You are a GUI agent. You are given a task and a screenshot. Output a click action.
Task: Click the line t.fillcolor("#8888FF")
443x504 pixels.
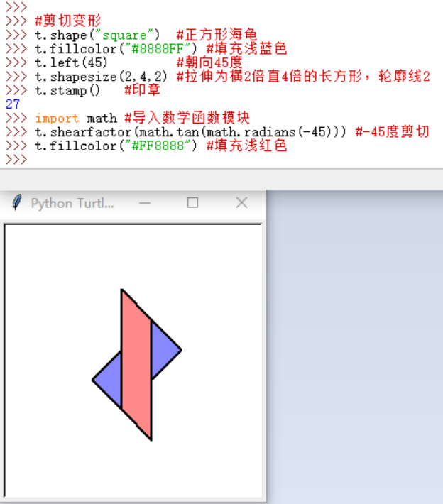coord(116,48)
